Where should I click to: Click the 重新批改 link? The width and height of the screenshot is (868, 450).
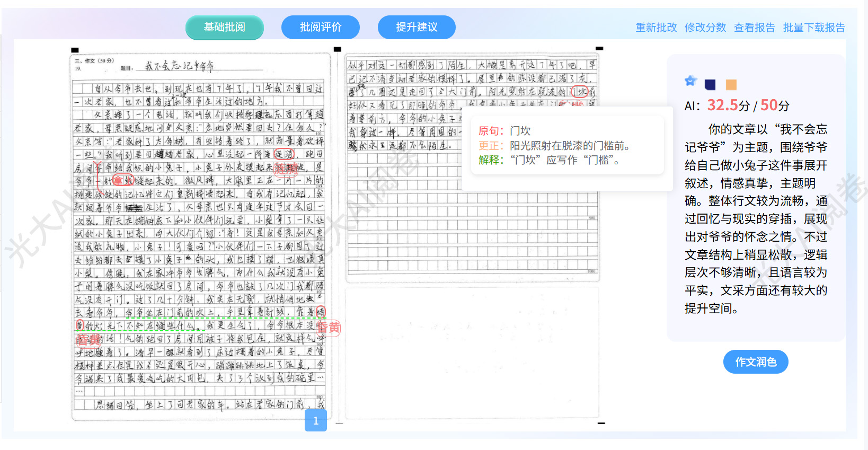click(x=656, y=28)
